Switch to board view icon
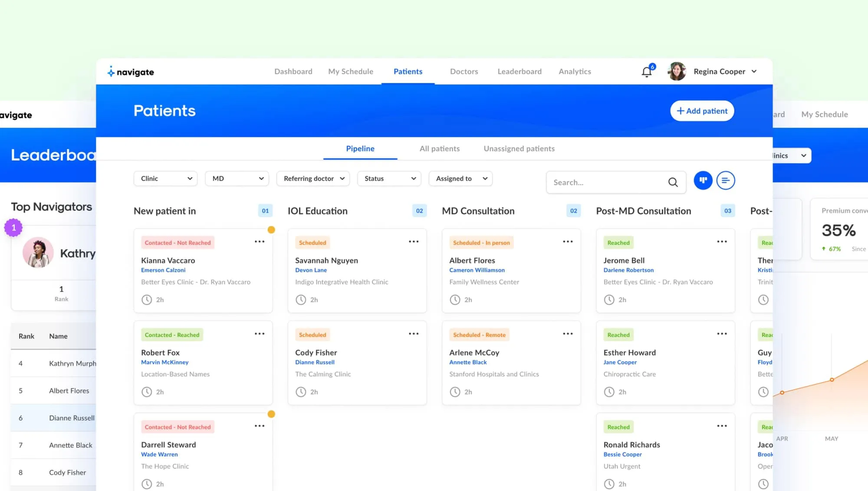This screenshot has height=491, width=868. (x=703, y=180)
